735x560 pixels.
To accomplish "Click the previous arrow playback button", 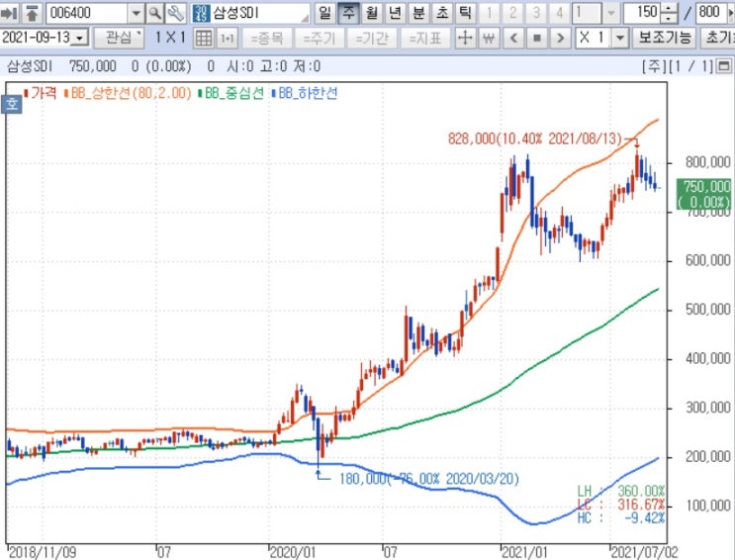I will point(514,38).
